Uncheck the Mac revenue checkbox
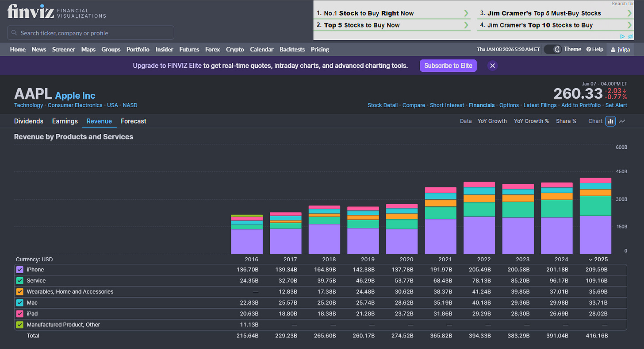 [20, 303]
